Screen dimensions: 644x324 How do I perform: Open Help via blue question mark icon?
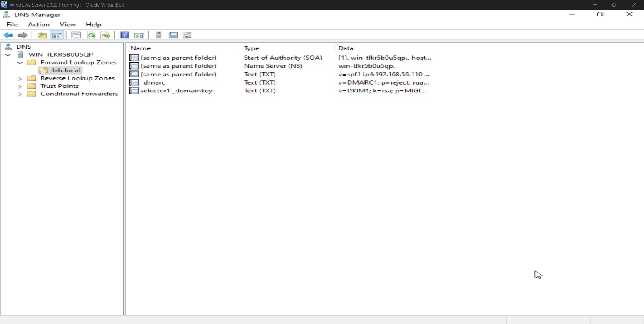[125, 35]
